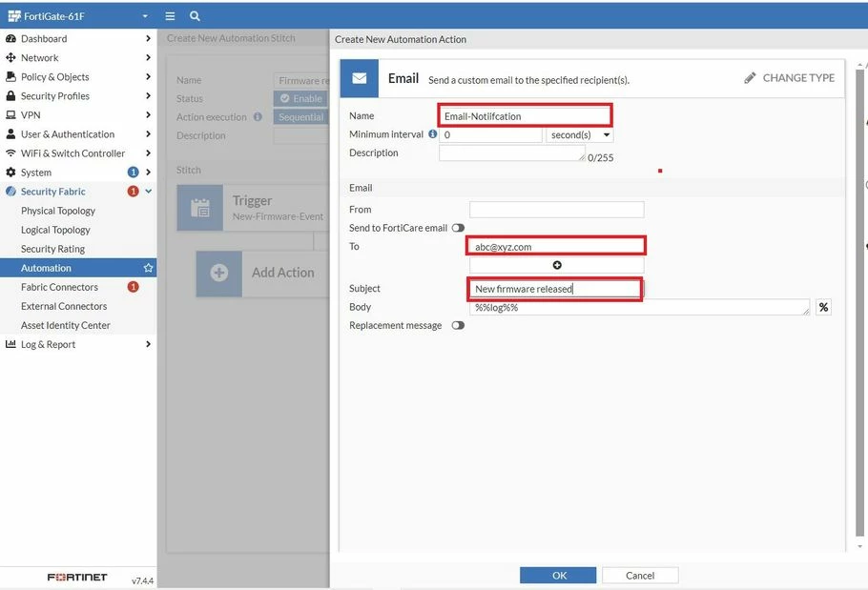The width and height of the screenshot is (868, 590).
Task: Open the hamburger menu in top bar
Action: [x=170, y=16]
